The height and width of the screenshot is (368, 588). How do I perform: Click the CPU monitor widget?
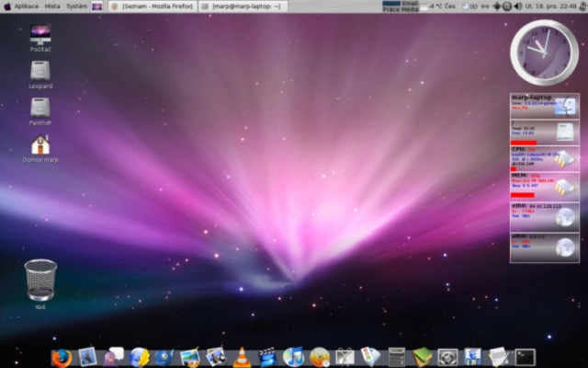click(x=545, y=158)
